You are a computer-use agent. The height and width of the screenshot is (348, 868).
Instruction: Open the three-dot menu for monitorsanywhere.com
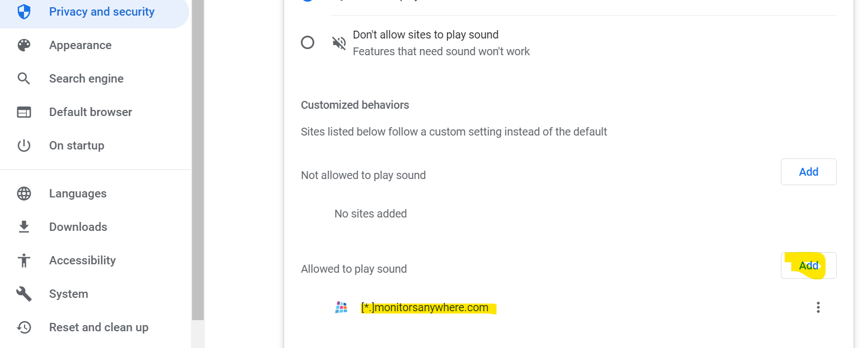818,307
